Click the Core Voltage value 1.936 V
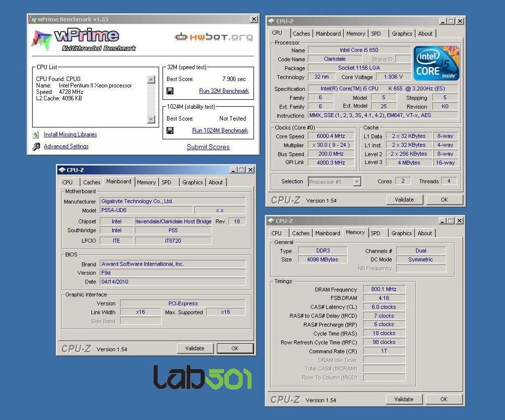This screenshot has width=505, height=420. coord(393,77)
